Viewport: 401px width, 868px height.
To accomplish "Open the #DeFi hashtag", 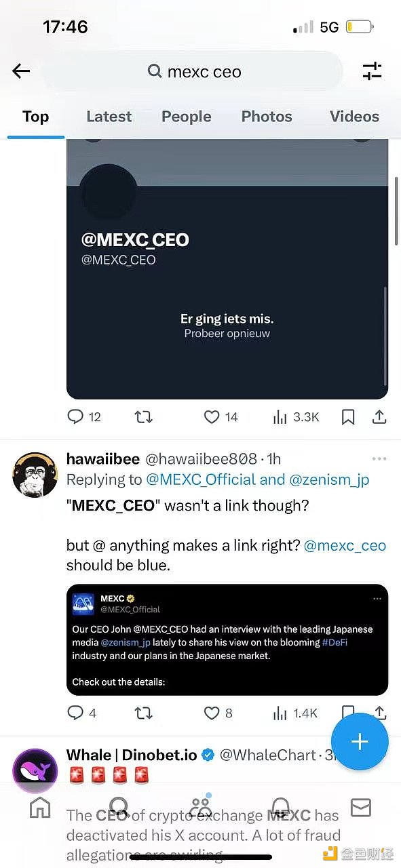I will click(x=335, y=642).
